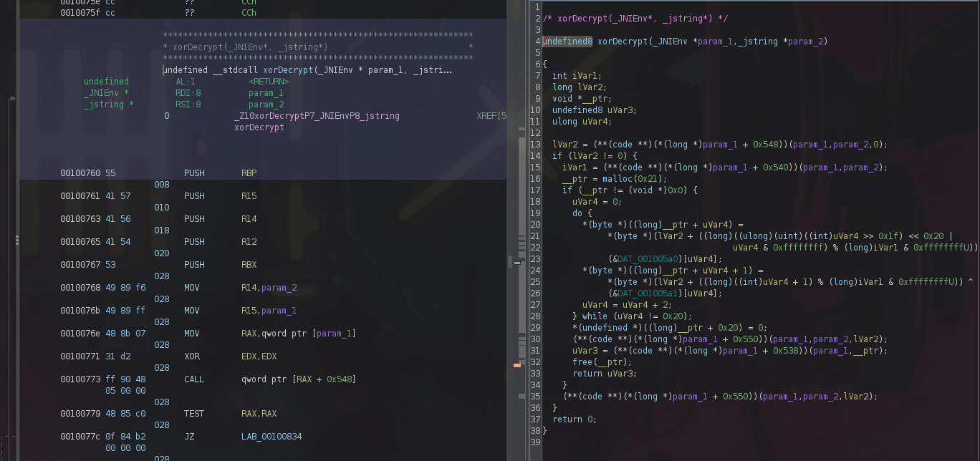Viewport: 980px width, 461px height.
Task: Click the 'return uVar3;' statement
Action: 604,374
